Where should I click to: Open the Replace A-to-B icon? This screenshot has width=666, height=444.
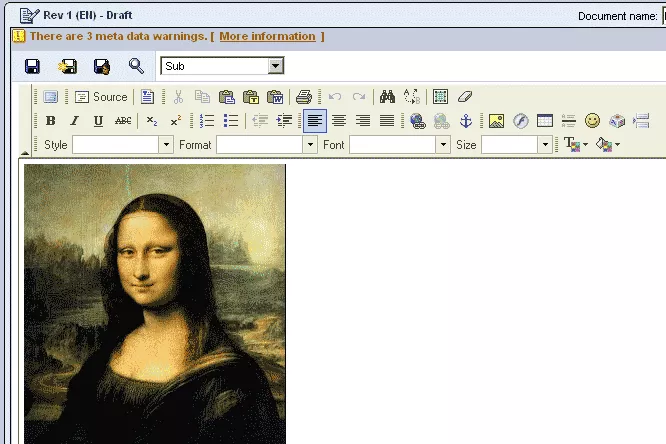(412, 97)
